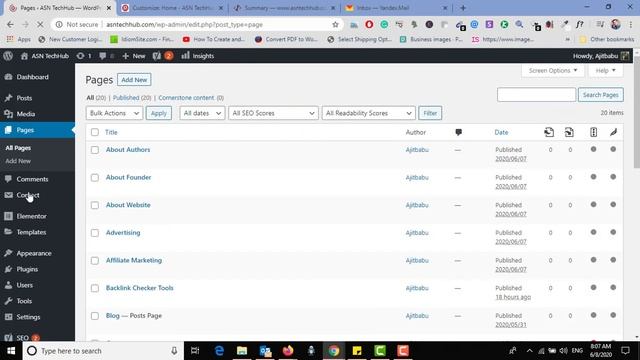Open Task View on the taskbar
This screenshot has height=360, width=640.
(195, 351)
